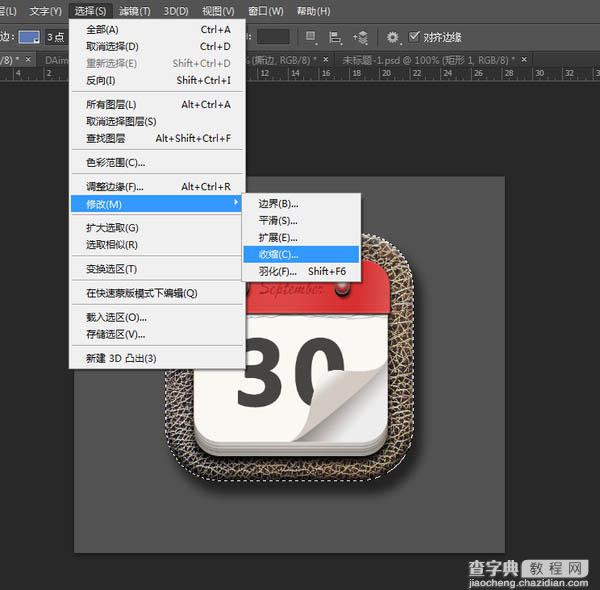The image size is (600, 590).
Task: Choose 扩大选取(G) entry
Action: point(158,228)
